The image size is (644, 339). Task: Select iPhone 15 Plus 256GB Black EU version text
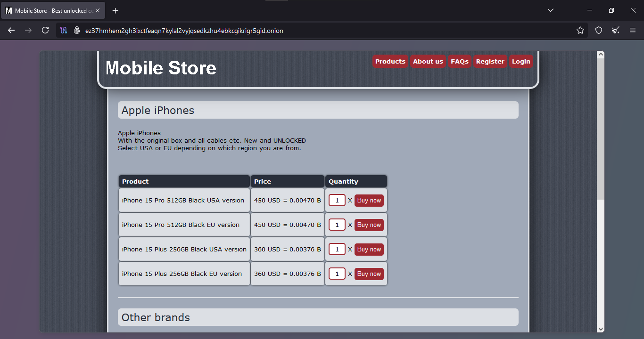(182, 274)
